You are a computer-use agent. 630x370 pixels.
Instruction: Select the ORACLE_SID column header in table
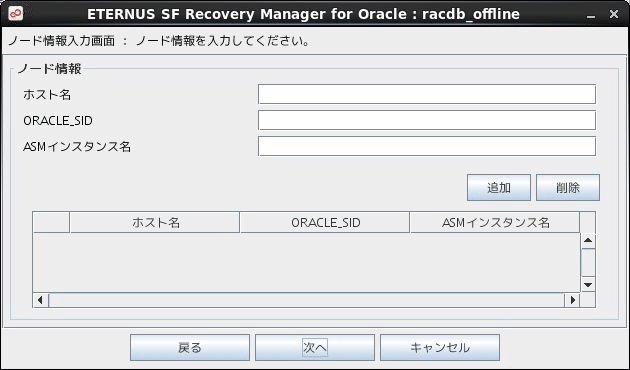(325, 223)
